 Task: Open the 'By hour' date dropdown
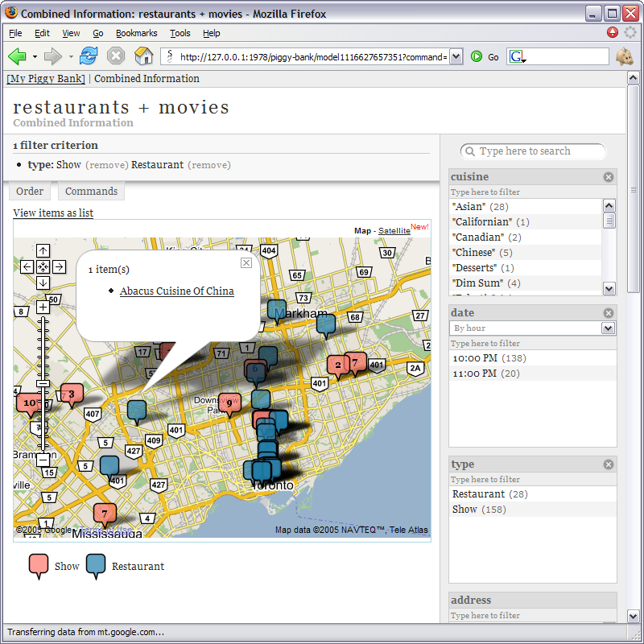[608, 328]
